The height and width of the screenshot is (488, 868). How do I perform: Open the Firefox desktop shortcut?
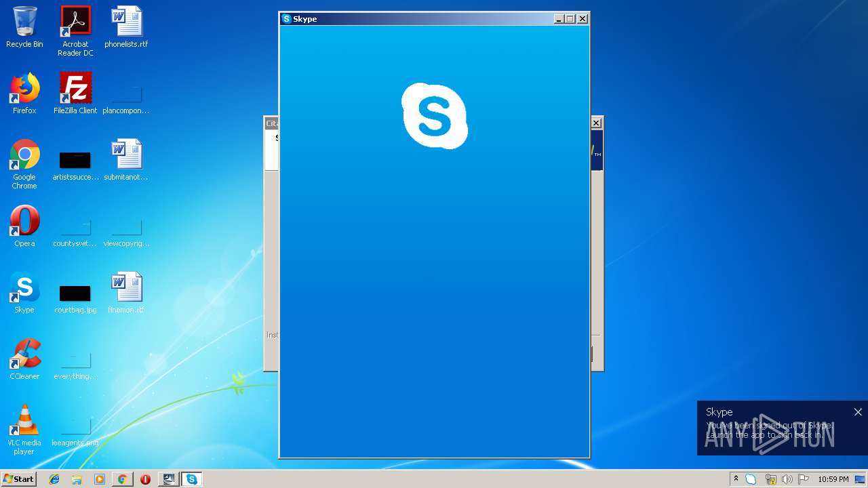[24, 94]
